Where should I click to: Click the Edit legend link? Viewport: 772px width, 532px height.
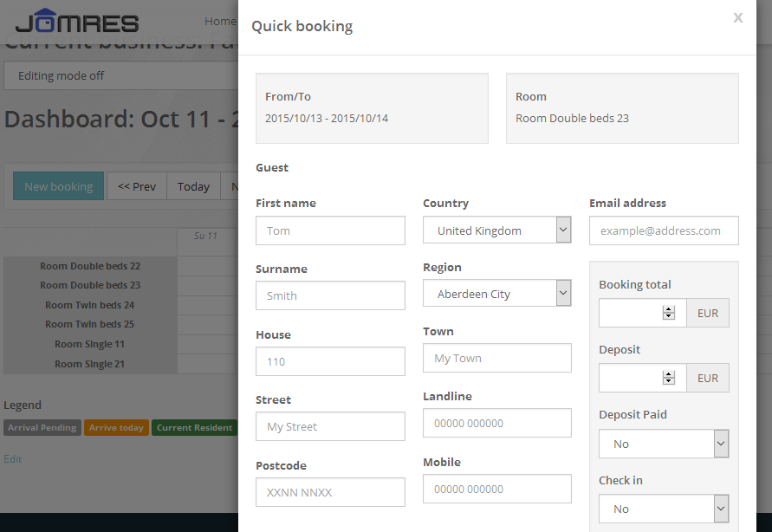click(x=13, y=458)
